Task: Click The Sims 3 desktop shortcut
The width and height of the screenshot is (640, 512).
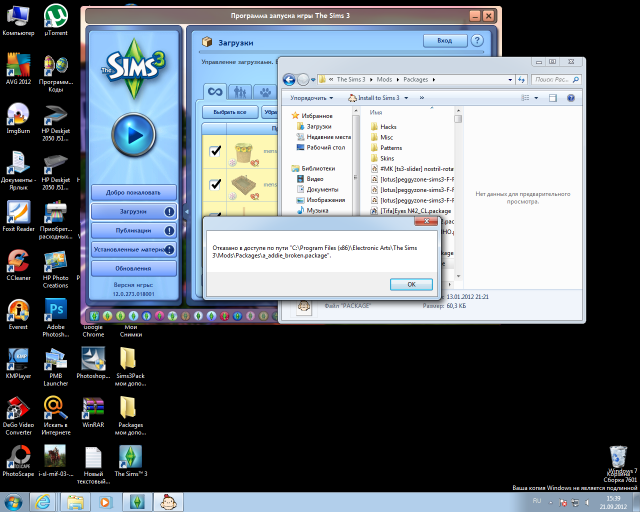Action: [x=131, y=461]
